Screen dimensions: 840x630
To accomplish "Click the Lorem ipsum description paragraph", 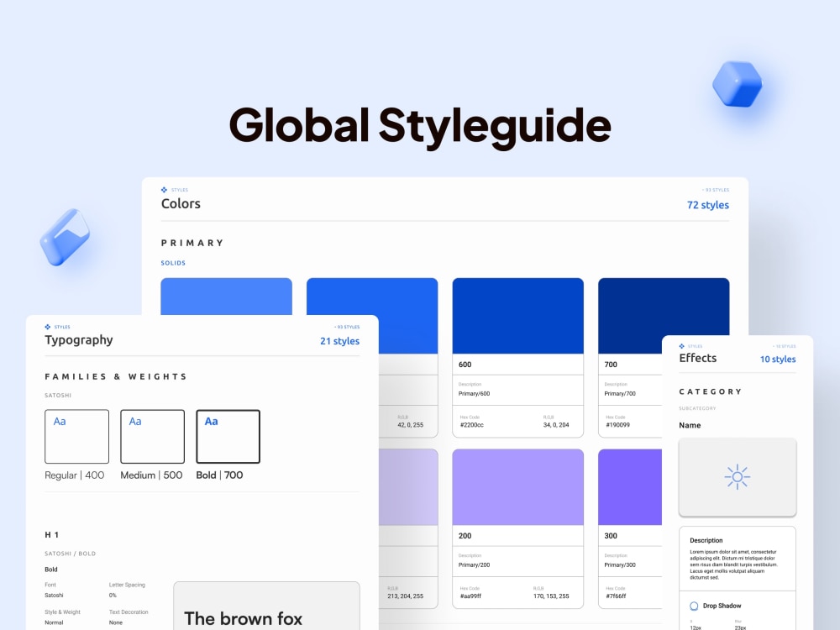I will [x=732, y=564].
